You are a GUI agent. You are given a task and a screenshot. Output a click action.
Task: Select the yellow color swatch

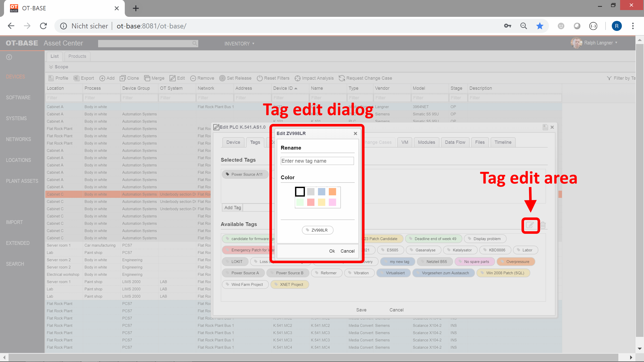[321, 202]
